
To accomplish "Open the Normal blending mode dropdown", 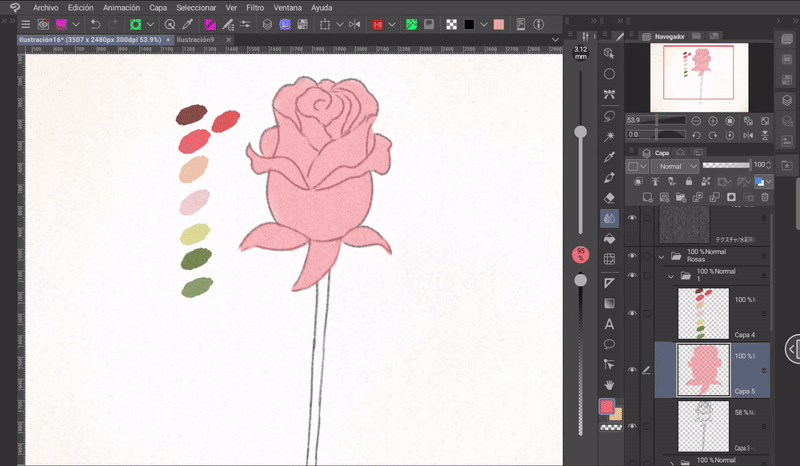I will pos(675,165).
